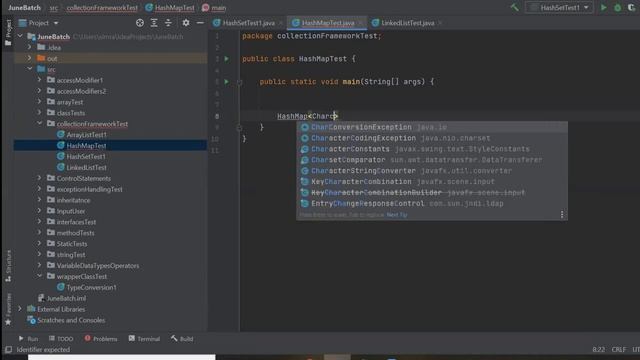
Task: Open the Build tool window
Action: tap(182, 339)
